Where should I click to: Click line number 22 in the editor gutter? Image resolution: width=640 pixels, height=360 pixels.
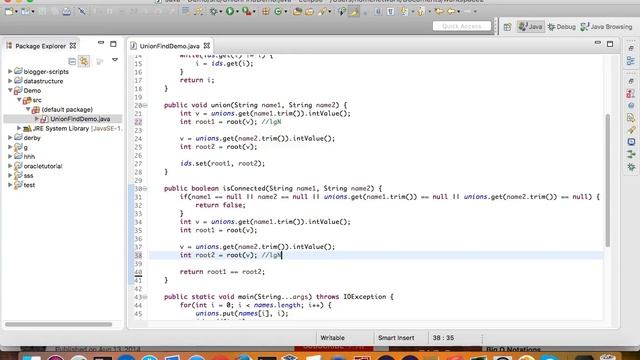(x=138, y=122)
